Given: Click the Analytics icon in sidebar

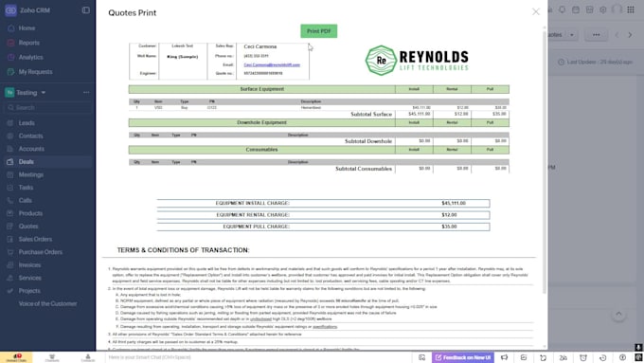Looking at the screenshot, I should coord(11,58).
